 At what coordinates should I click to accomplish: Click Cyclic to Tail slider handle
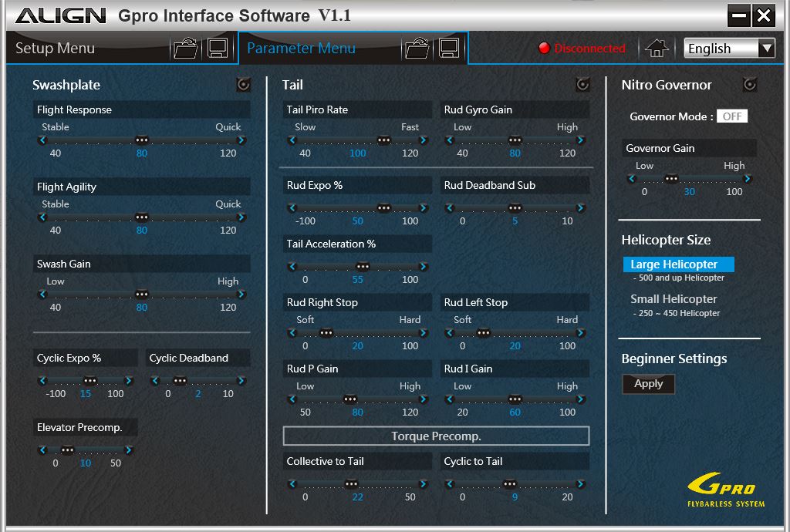pos(510,483)
